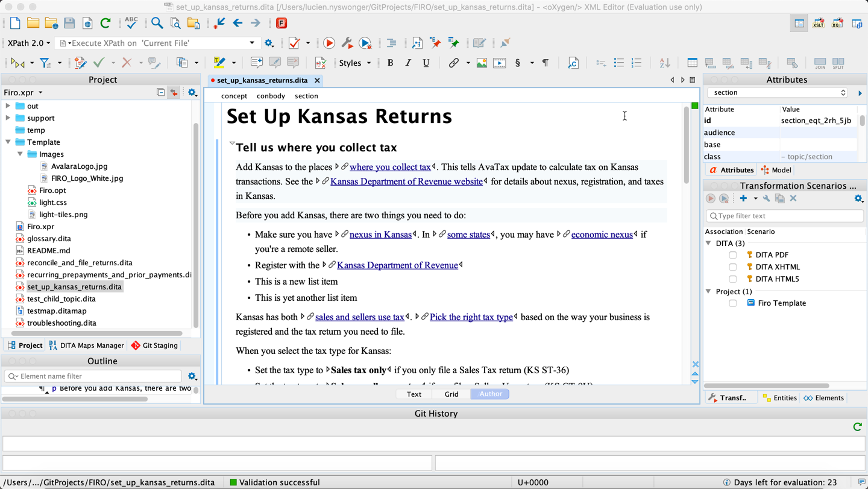
Task: Insert a table
Action: point(692,63)
